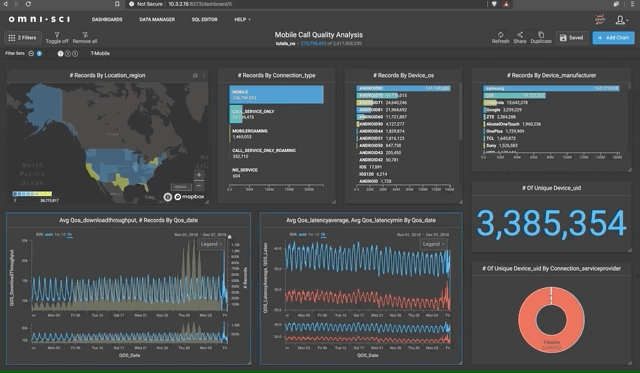Set latency chart bin to auto

coord(303,235)
